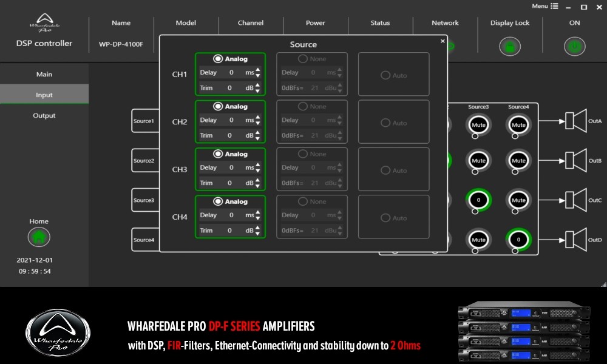Select Analog radio button for CH2
This screenshot has height=364, width=607.
218,106
